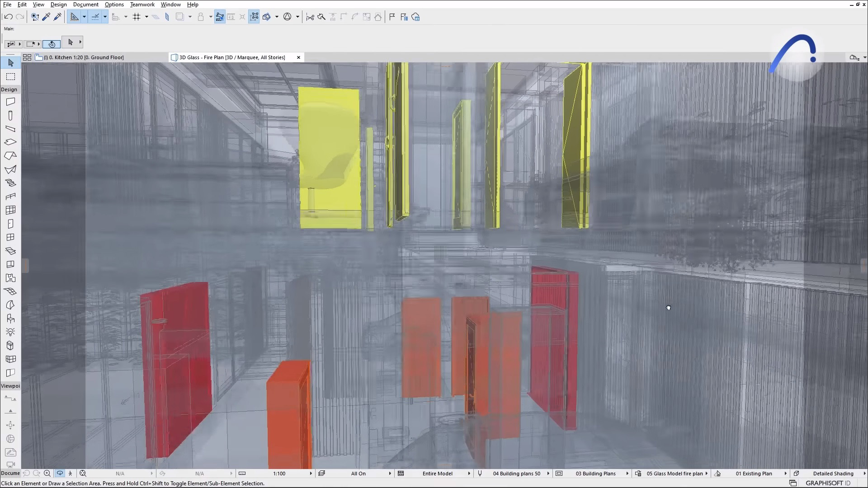Click 01 Existing Plan renovation filter
The width and height of the screenshot is (868, 488).
(x=754, y=474)
